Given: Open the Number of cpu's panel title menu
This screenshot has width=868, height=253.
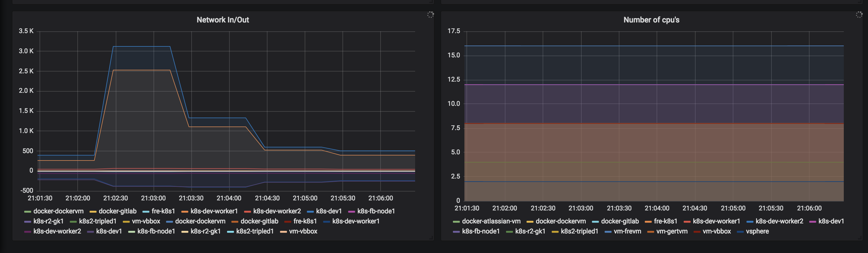Looking at the screenshot, I should point(651,20).
